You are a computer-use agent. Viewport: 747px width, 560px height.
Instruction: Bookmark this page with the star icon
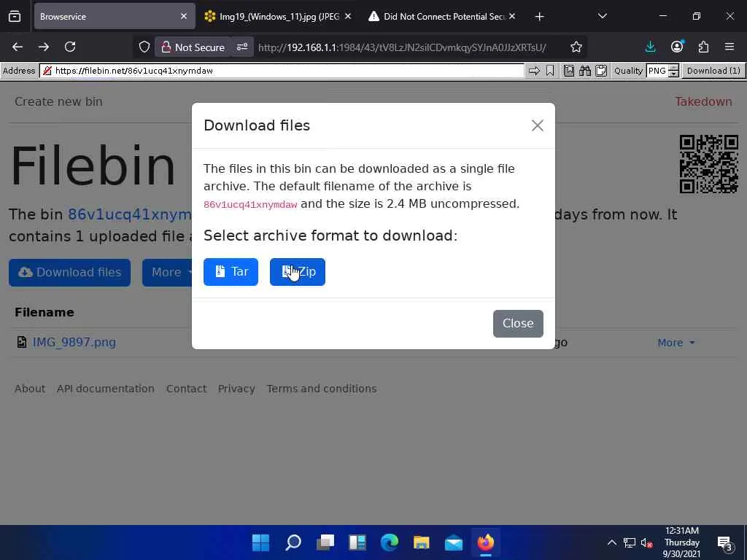[x=576, y=47]
